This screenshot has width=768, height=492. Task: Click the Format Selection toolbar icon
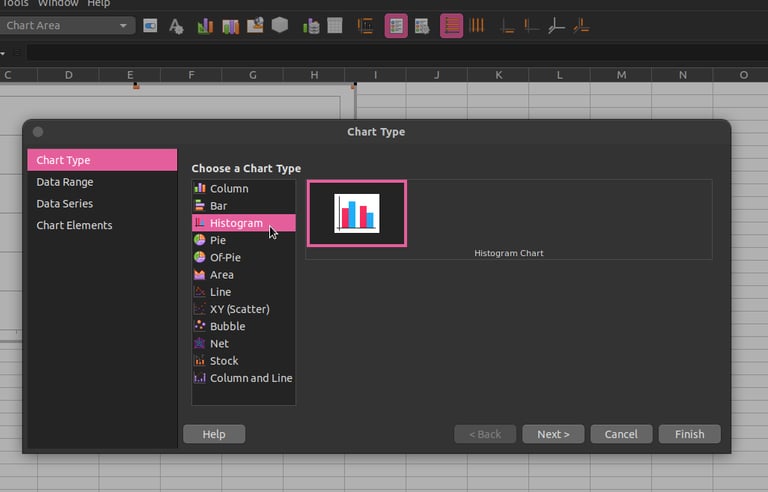coord(150,25)
